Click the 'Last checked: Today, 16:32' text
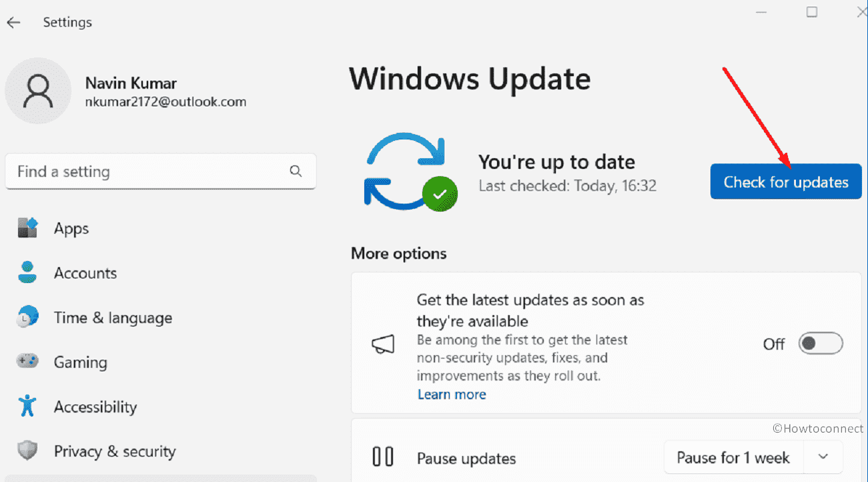The image size is (868, 482). tap(568, 186)
